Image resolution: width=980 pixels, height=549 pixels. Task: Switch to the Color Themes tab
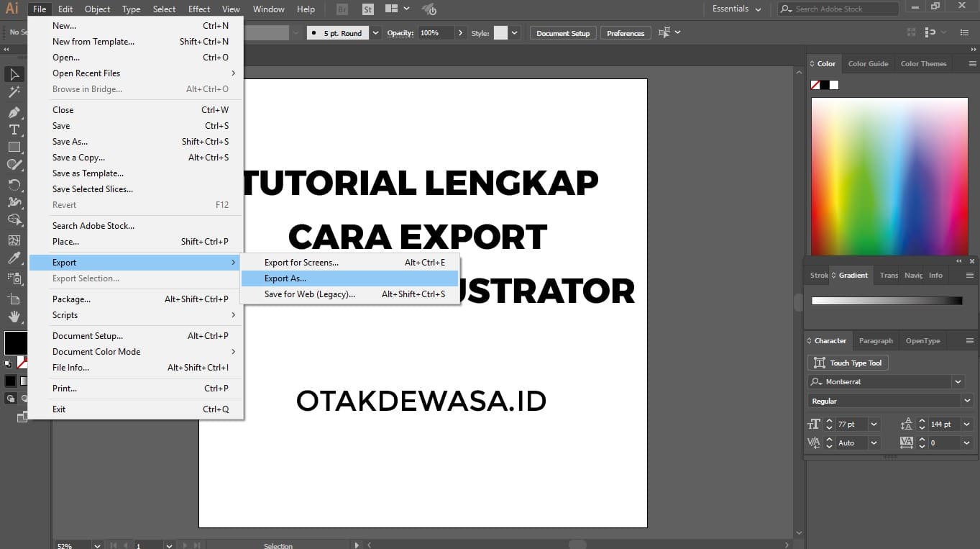(923, 63)
